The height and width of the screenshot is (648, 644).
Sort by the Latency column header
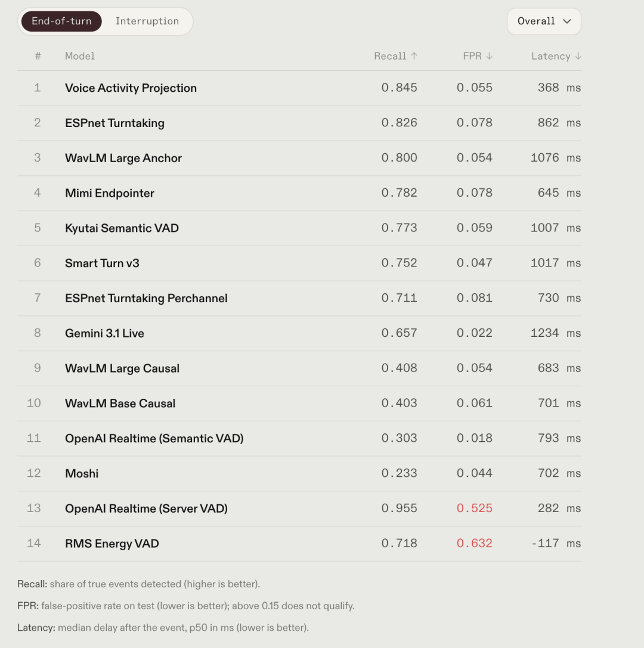tap(556, 56)
